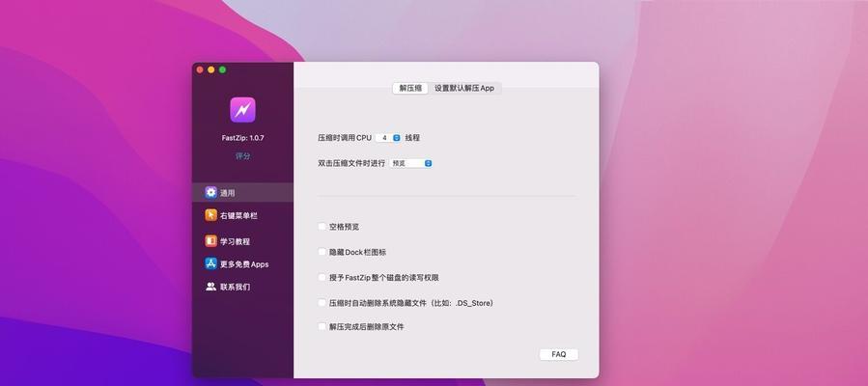Click the 双击压缩文件时进行 label

350,163
